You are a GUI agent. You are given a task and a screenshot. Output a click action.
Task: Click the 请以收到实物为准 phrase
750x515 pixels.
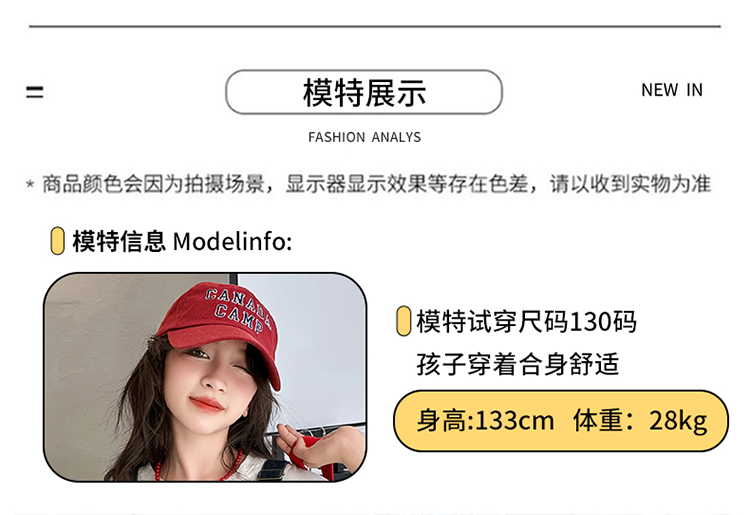(630, 184)
